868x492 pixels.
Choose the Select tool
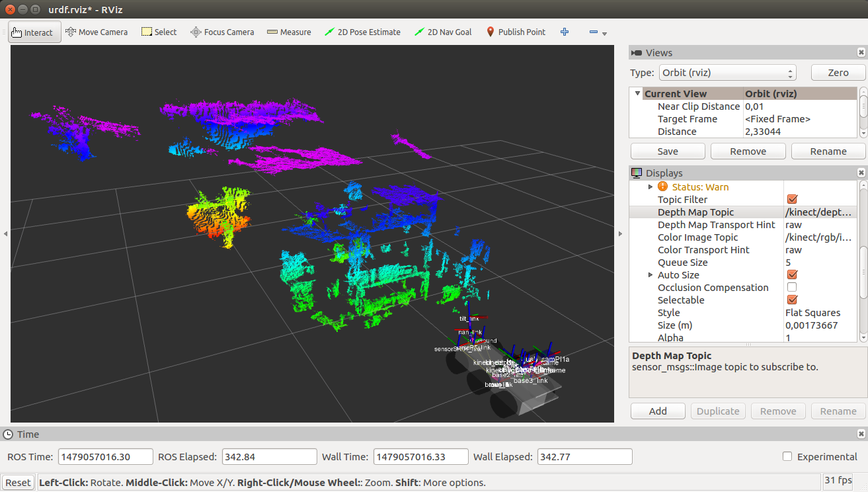coord(159,32)
